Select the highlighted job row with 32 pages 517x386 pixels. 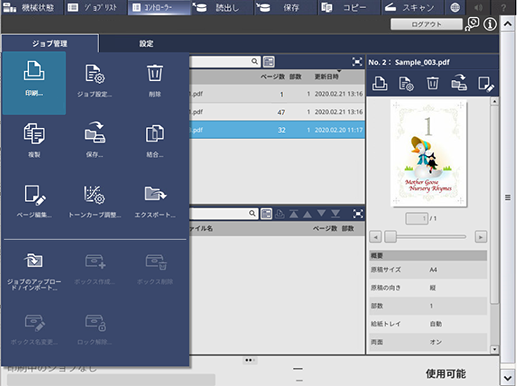coord(277,130)
